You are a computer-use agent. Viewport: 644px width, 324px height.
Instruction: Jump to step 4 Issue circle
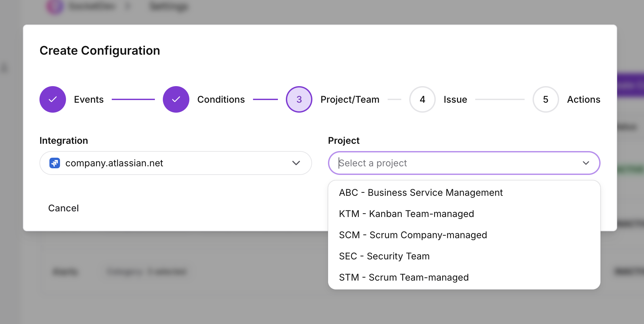click(422, 99)
